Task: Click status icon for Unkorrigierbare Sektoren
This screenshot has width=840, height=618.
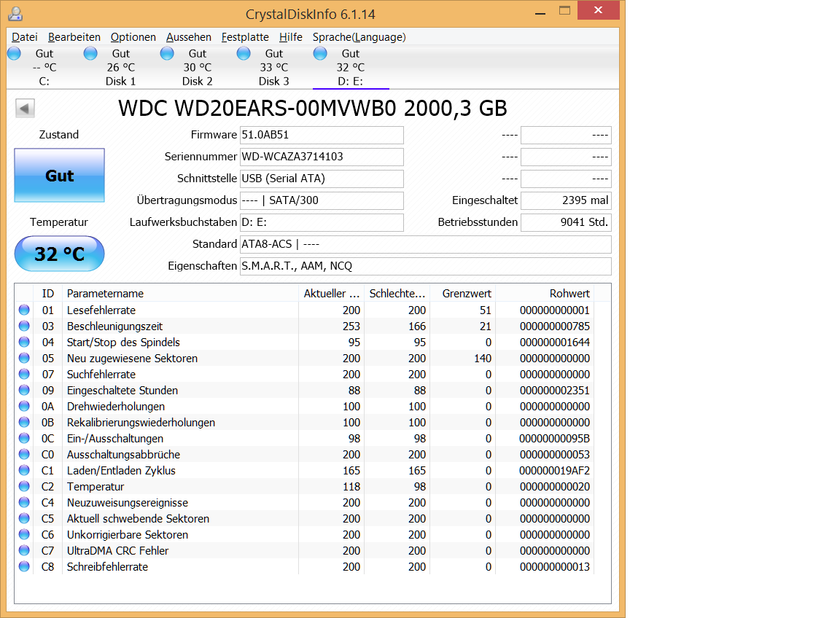Action: coord(24,534)
